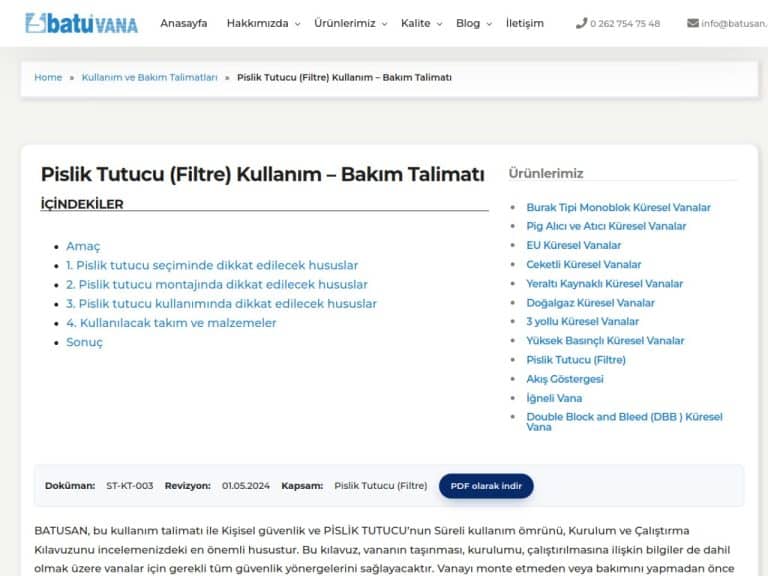Click the document code ST-KT-003

pos(130,486)
